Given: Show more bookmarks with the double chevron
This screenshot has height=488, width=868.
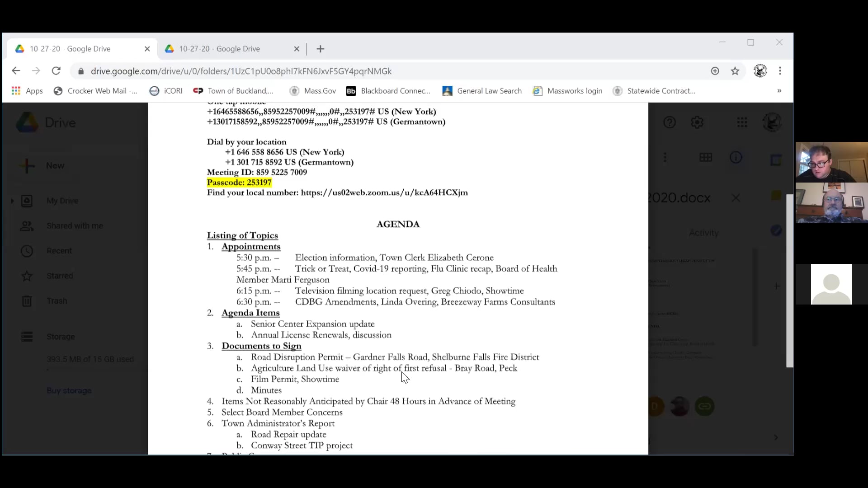Looking at the screenshot, I should tap(779, 91).
